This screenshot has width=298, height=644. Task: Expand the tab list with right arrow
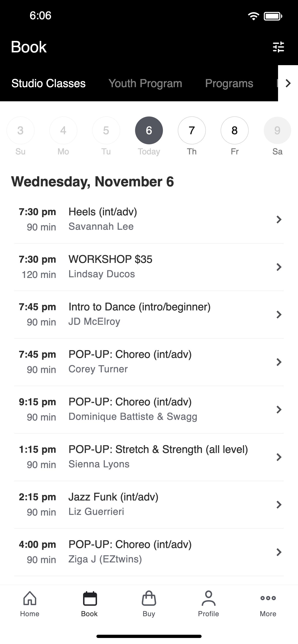[288, 83]
